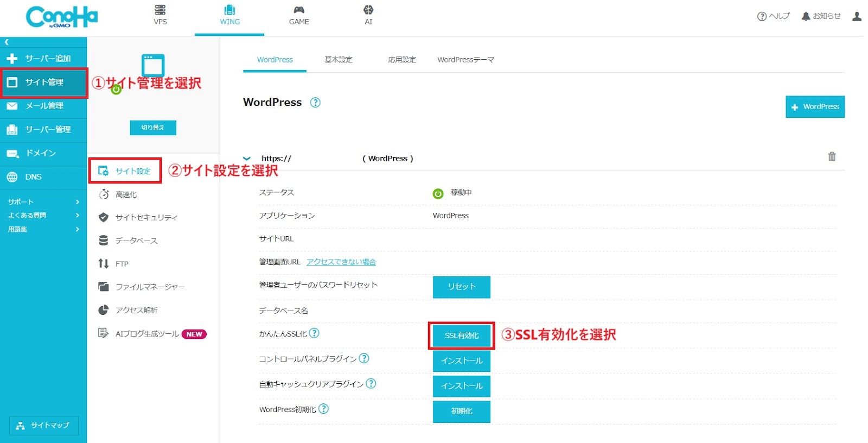Click help icon beside コントロールパネルプラグイン
The width and height of the screenshot is (868, 443).
[x=364, y=358]
